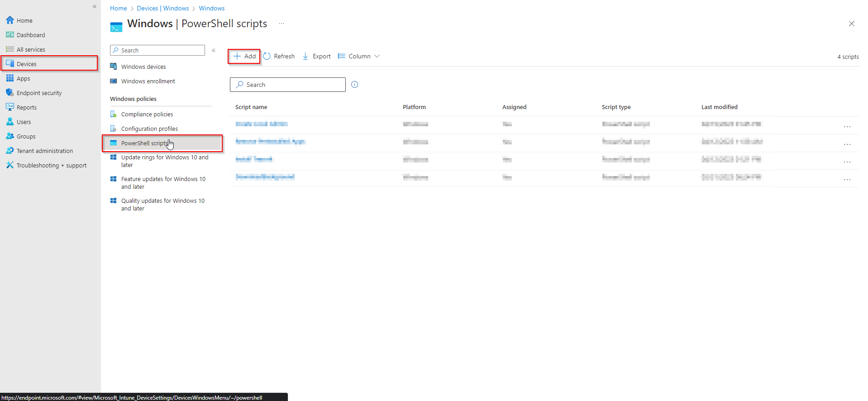Click Add to create a script
Image resolution: width=868 pixels, height=401 pixels.
pyautogui.click(x=244, y=56)
